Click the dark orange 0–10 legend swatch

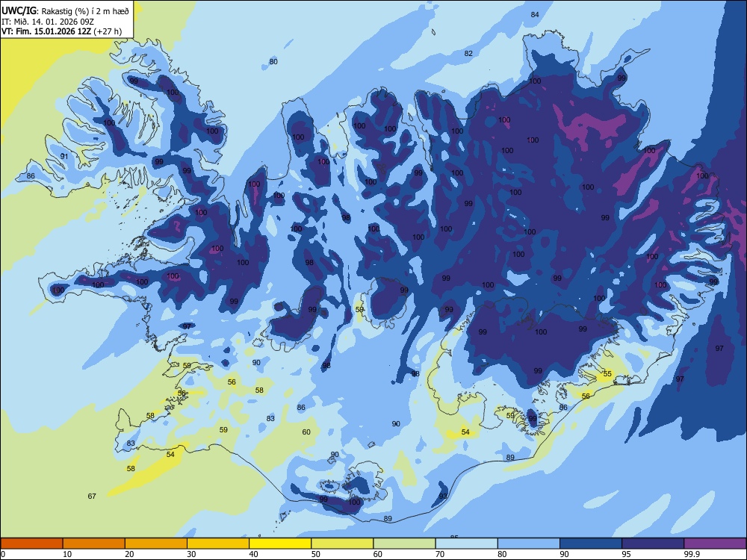(31, 544)
